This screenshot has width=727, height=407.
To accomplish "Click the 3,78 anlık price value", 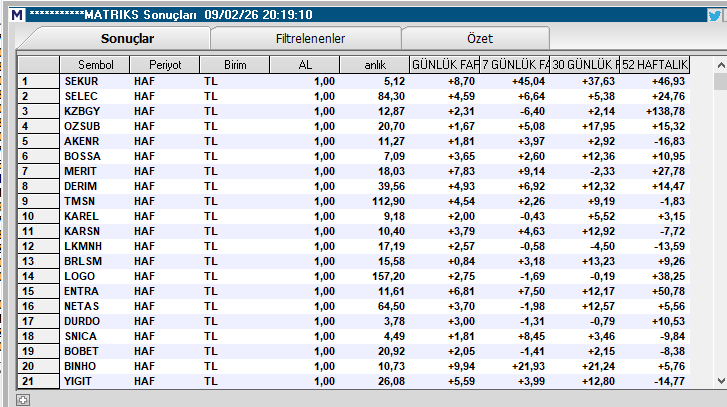I will click(394, 321).
